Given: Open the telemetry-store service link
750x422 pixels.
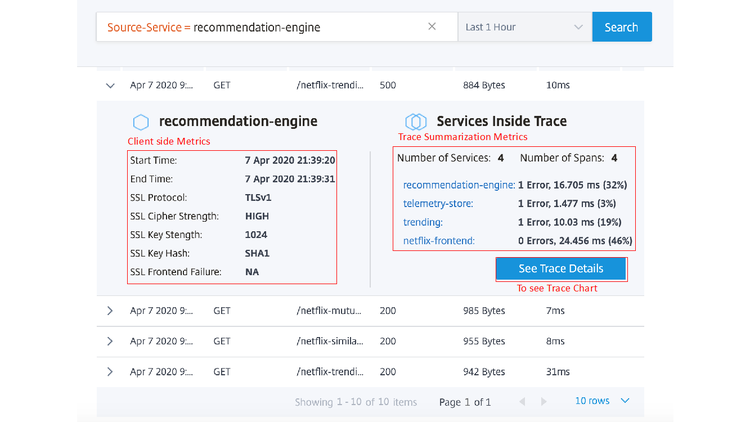Looking at the screenshot, I should click(x=438, y=204).
